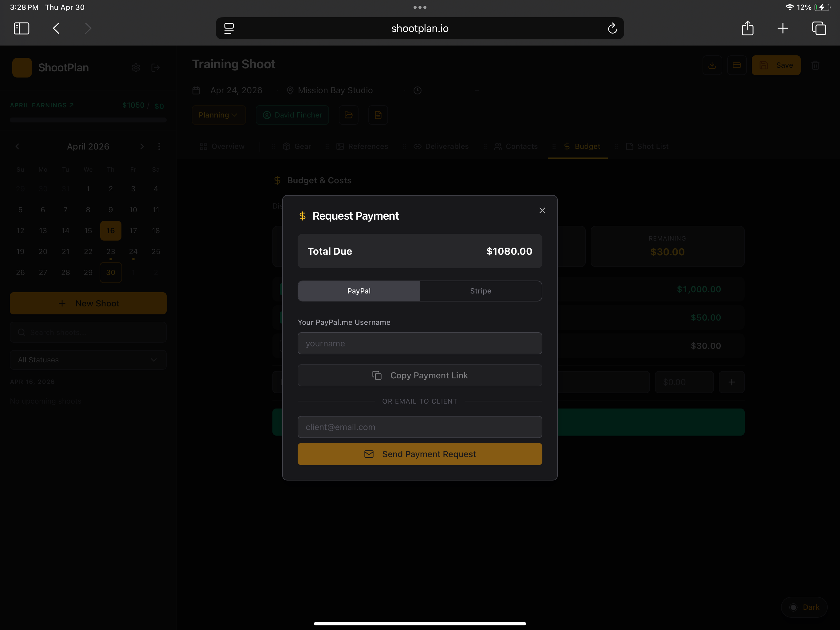840x630 pixels.
Task: Focus the client email field
Action: (x=420, y=427)
